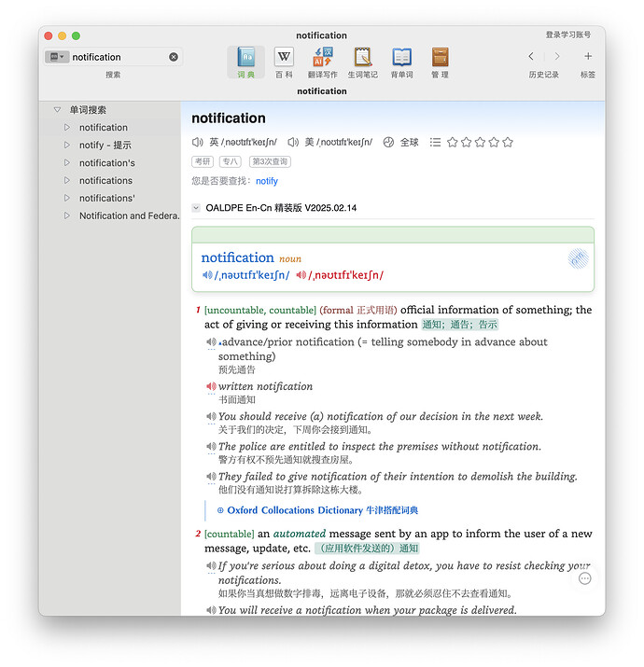Screen dimensions: 644x667
Task: Open the 背单词 flashcard icon
Action: [x=402, y=63]
